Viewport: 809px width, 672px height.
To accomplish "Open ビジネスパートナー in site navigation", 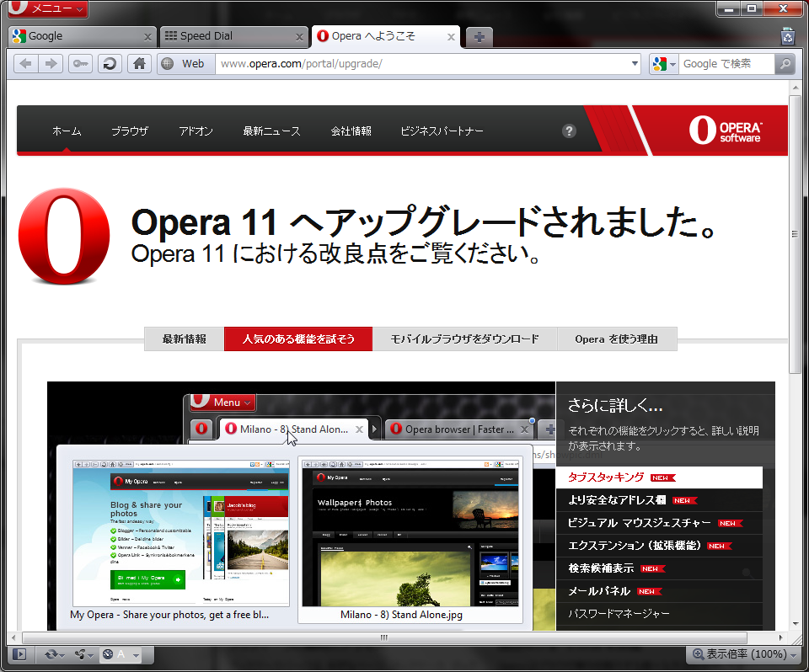I will (x=442, y=131).
